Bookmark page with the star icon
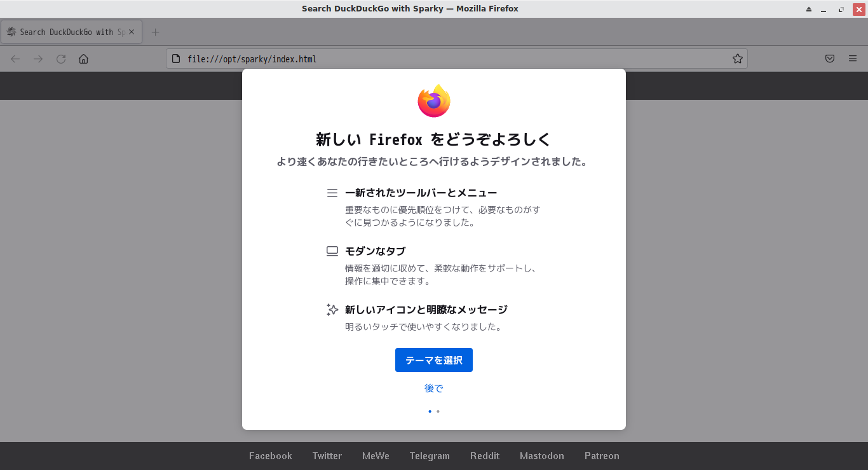 pyautogui.click(x=737, y=59)
